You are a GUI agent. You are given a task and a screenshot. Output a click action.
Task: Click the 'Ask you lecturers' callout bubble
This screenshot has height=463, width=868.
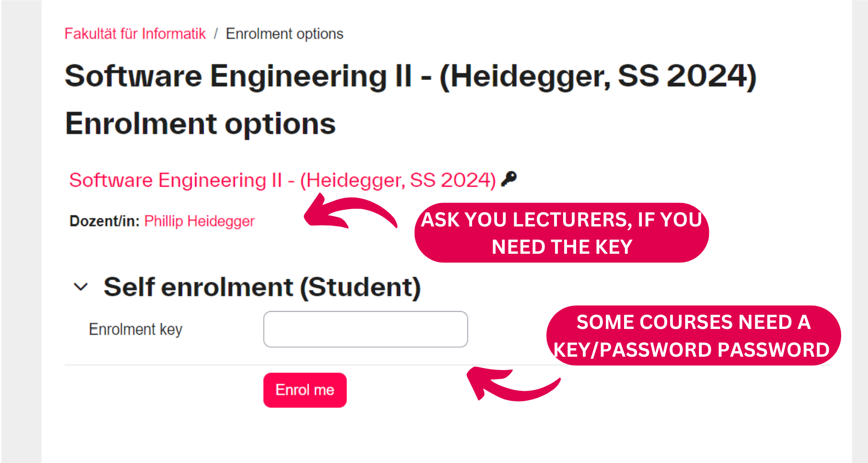561,233
